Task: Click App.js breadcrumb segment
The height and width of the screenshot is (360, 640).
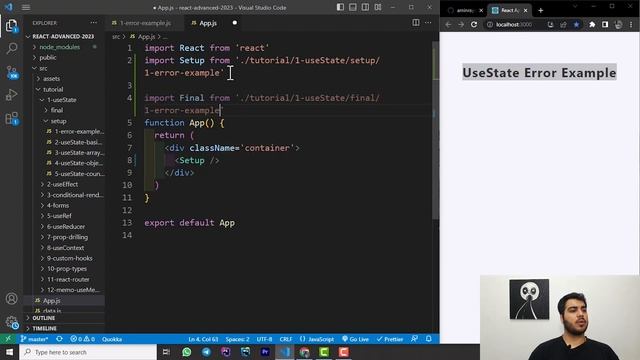Action: click(146, 37)
